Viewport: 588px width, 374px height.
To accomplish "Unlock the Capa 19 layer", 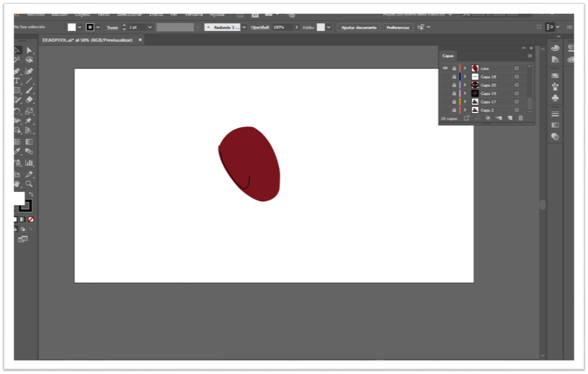I will pyautogui.click(x=454, y=93).
